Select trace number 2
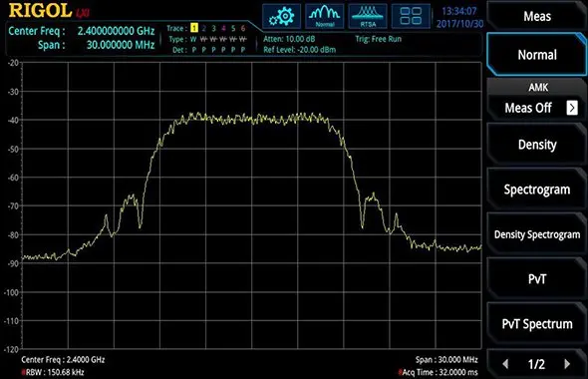Screen dimensions: 588x379 [204, 28]
